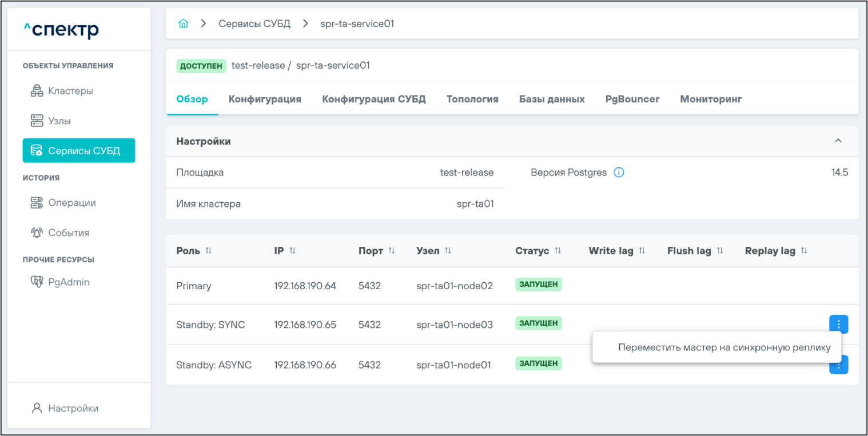Image resolution: width=868 pixels, height=436 pixels.
Task: Select Сервисы СУБД in sidebar
Action: click(x=79, y=151)
